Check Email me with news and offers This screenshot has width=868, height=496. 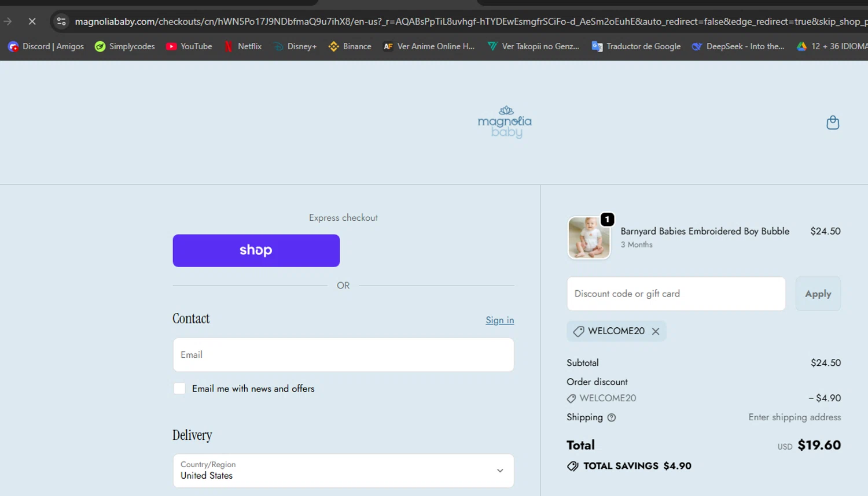[x=179, y=388]
